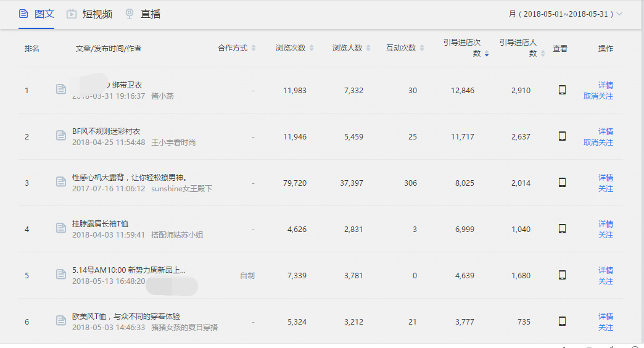
Task: Click the 直播 tab camera icon
Action: [x=130, y=14]
